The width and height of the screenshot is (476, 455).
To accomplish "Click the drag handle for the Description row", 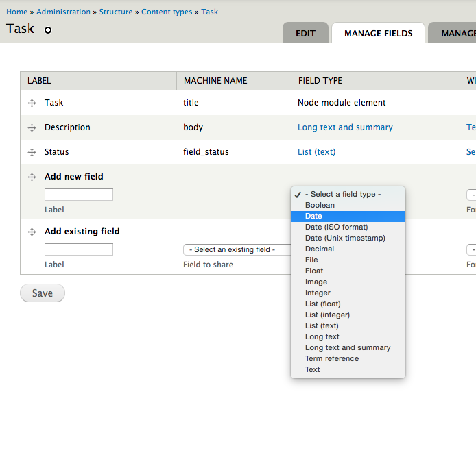I will 32,127.
